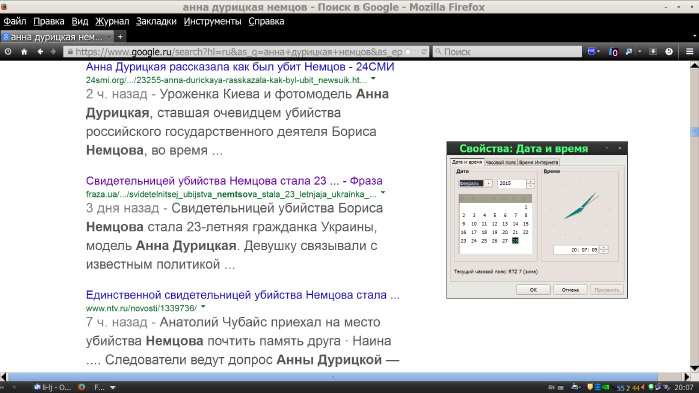Switch to the 'Время Интернета' dialog tab
This screenshot has width=699, height=393.
(x=538, y=162)
